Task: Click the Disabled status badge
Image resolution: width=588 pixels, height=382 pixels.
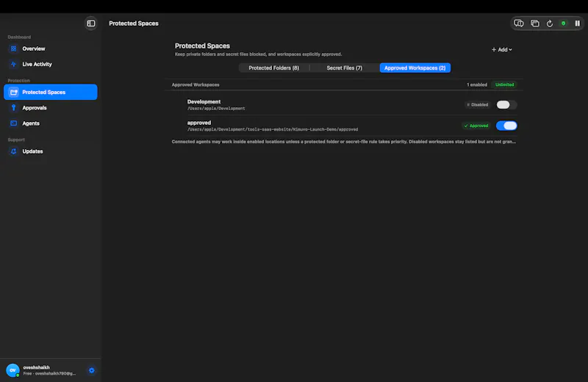Action: pyautogui.click(x=477, y=104)
